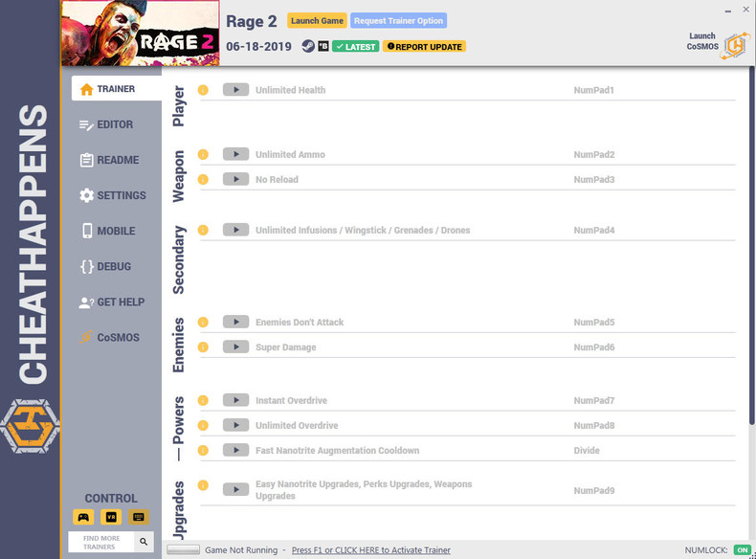
Task: Click the info icon beside No Reload
Action: [203, 179]
